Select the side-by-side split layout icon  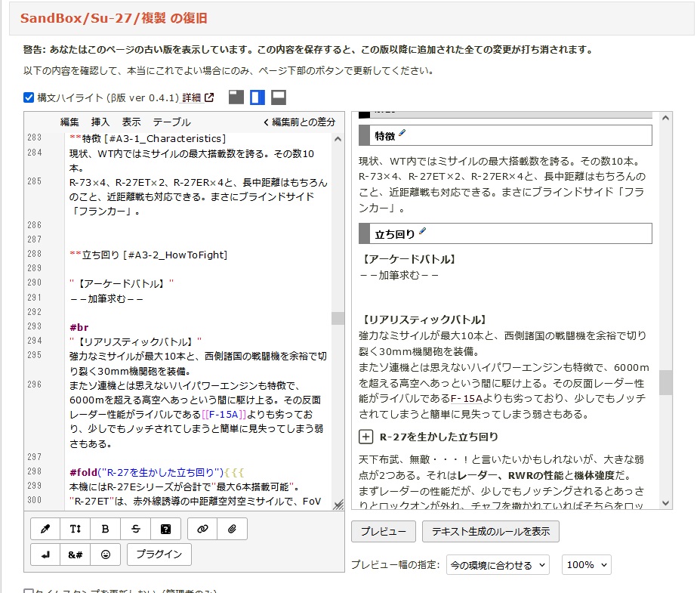pyautogui.click(x=257, y=97)
